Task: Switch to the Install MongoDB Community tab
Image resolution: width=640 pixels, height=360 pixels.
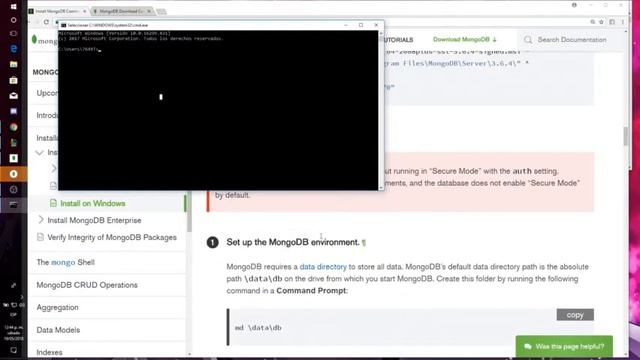Action: point(58,11)
